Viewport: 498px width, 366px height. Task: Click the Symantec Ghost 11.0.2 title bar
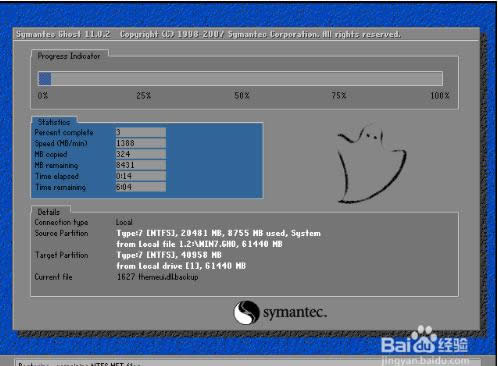point(246,34)
